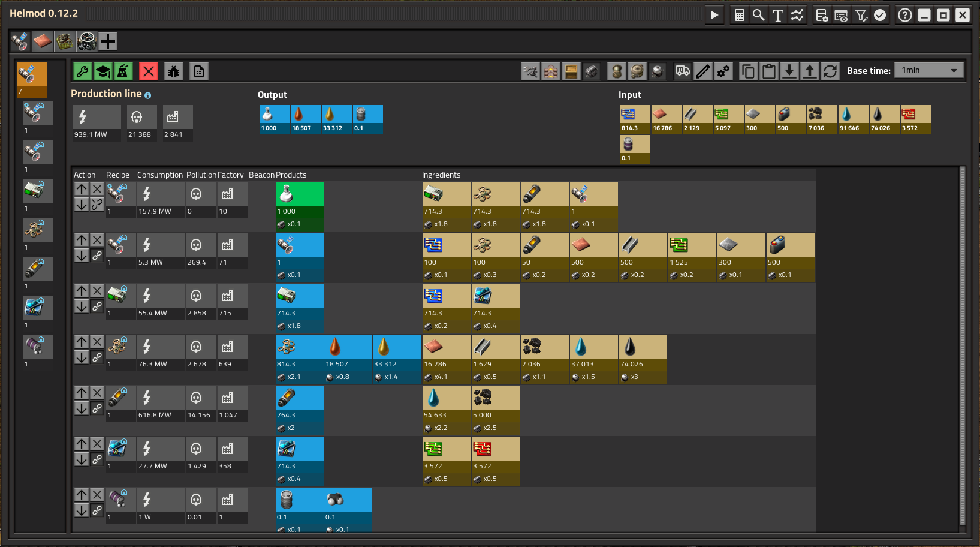Select the satellite model tab
The height and width of the screenshot is (547, 980).
pyautogui.click(x=20, y=41)
